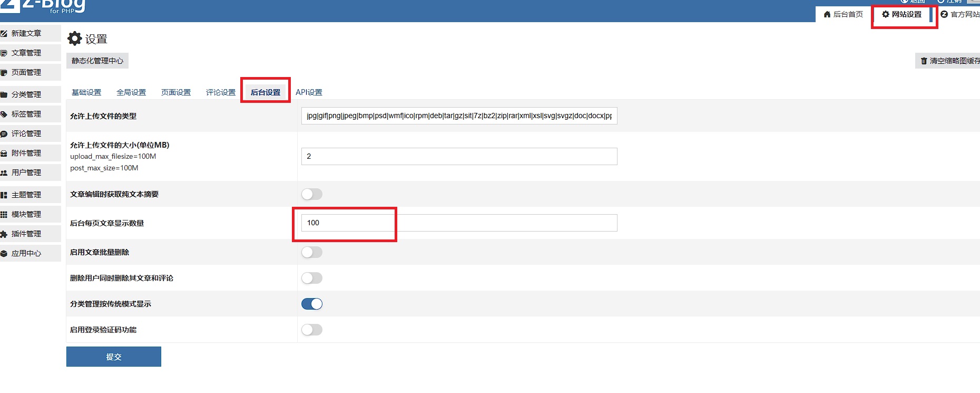Click the 允许上传文件的大小(单位MB) label
Image resolution: width=980 pixels, height=393 pixels.
[120, 145]
